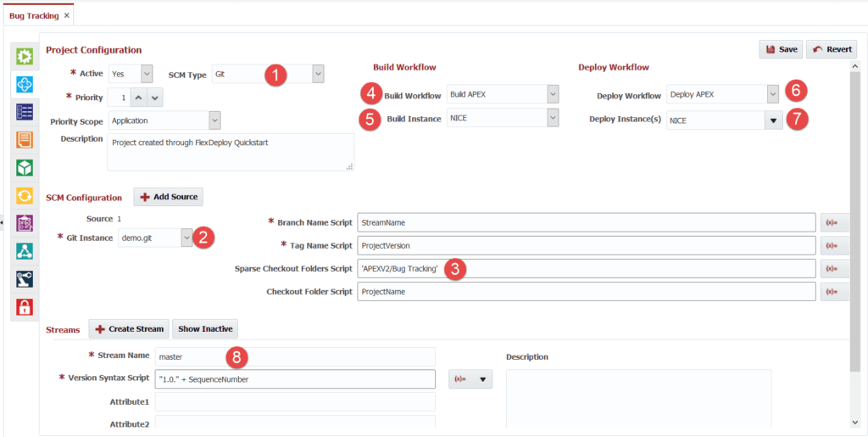Expand the Deploy Instance(s) dropdown

(773, 121)
